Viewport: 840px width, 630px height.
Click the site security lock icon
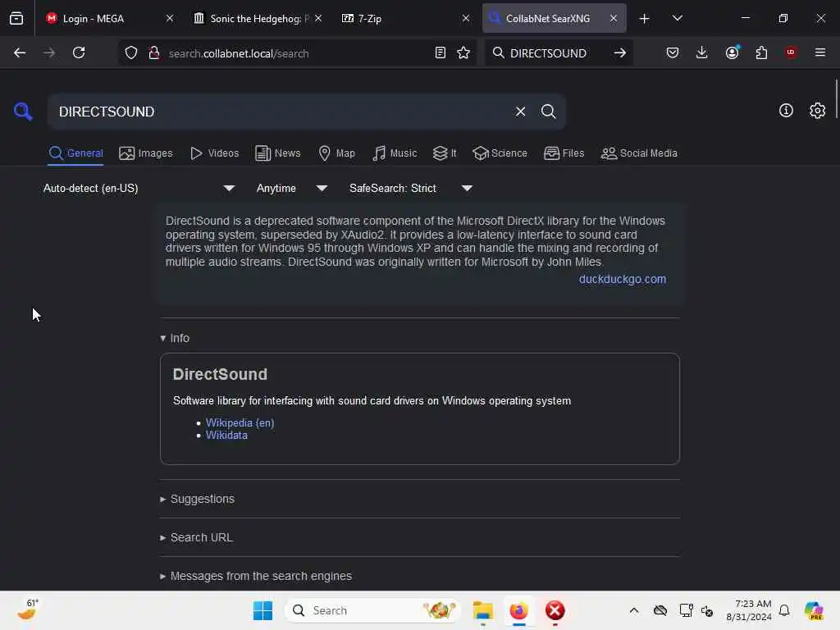tap(154, 52)
